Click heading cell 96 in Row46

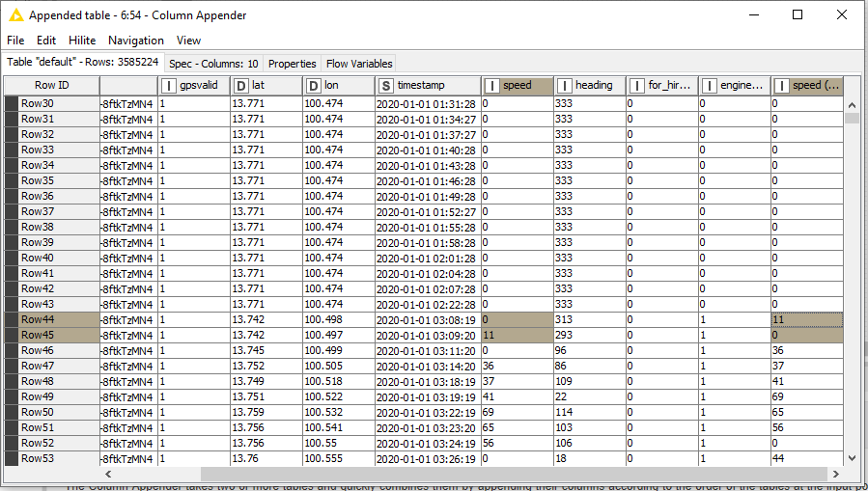coord(590,350)
